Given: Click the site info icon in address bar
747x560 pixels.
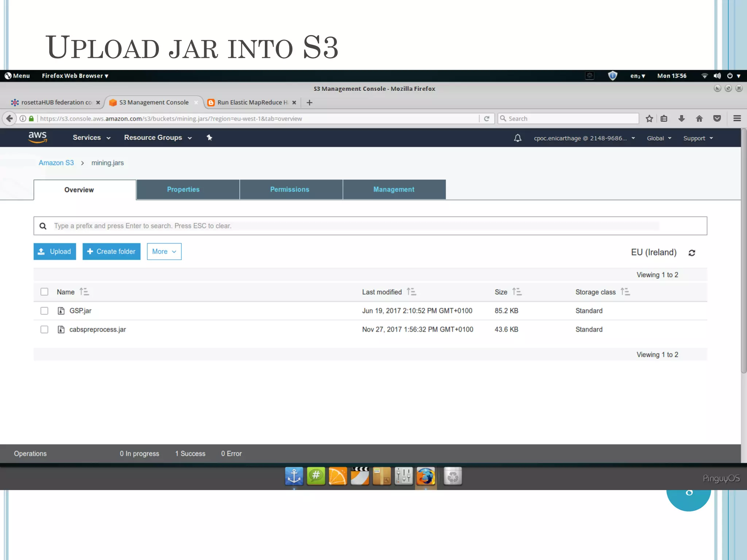Looking at the screenshot, I should 23,118.
